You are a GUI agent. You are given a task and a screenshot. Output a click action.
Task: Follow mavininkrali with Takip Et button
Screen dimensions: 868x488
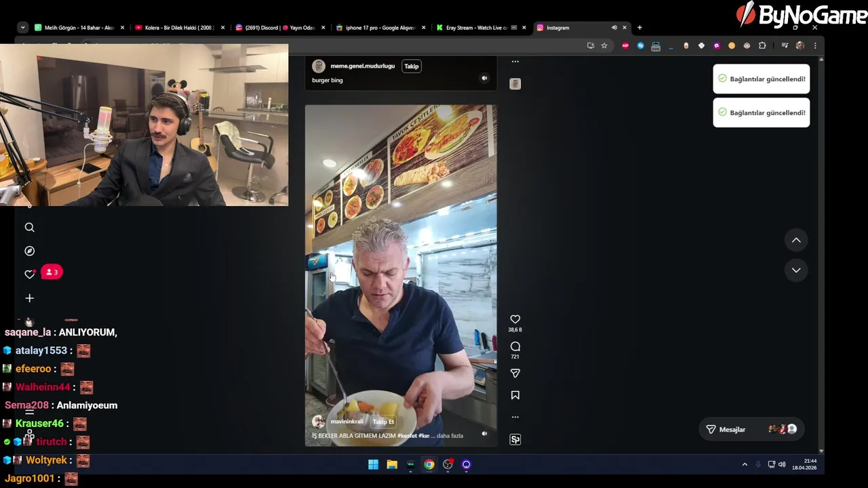[383, 422]
